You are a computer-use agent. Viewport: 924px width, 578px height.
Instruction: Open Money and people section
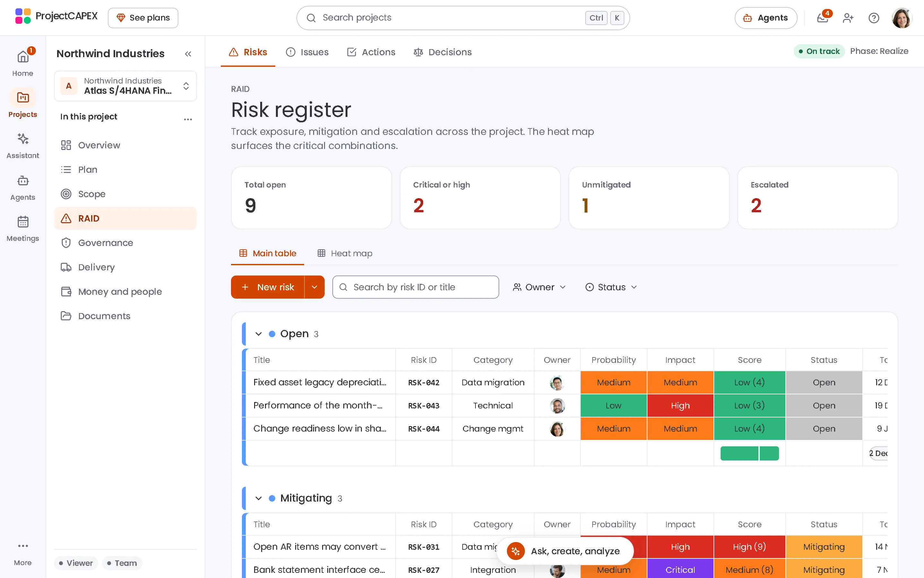pyautogui.click(x=125, y=292)
